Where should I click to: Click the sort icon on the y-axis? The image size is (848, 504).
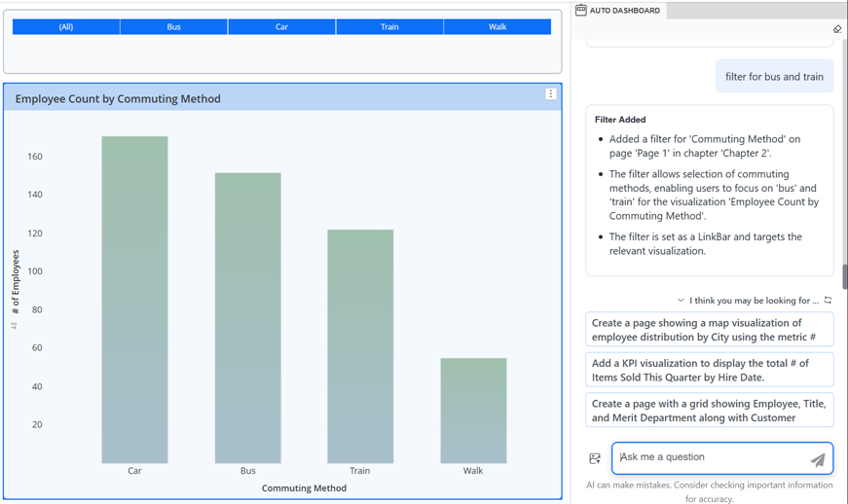tap(14, 326)
